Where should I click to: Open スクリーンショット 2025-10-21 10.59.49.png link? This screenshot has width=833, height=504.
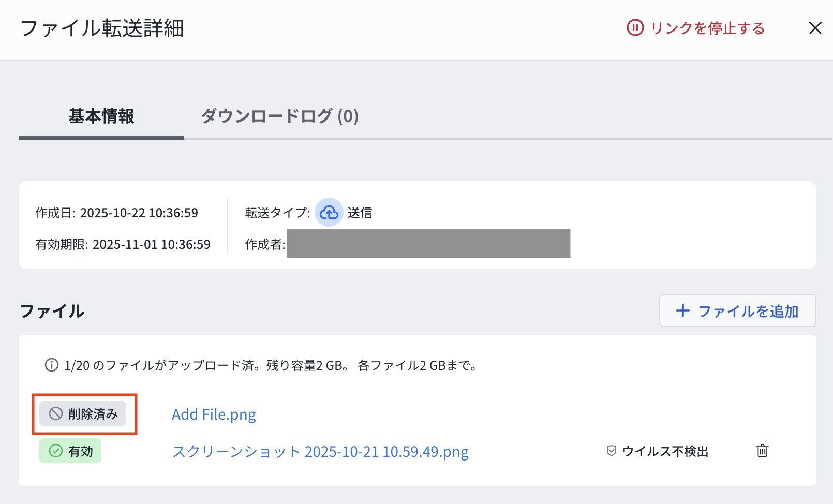320,452
